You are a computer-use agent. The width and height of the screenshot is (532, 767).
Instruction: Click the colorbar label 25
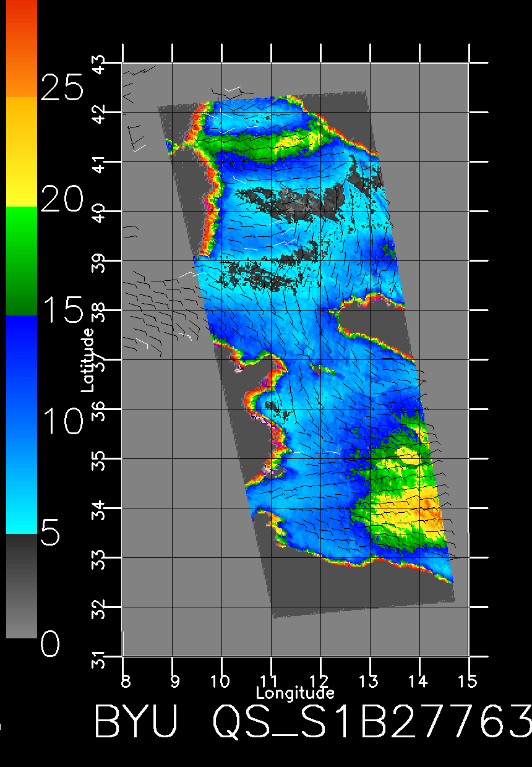(x=61, y=87)
